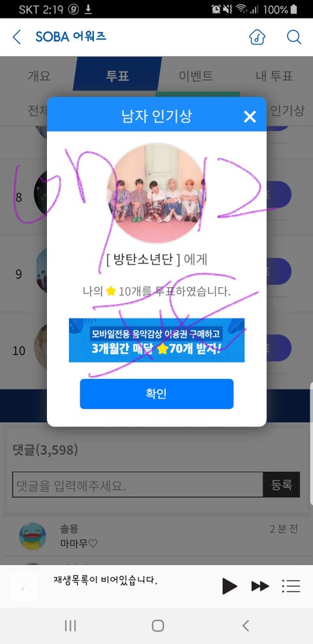Play music with the play button
This screenshot has width=313, height=644.
click(x=230, y=586)
